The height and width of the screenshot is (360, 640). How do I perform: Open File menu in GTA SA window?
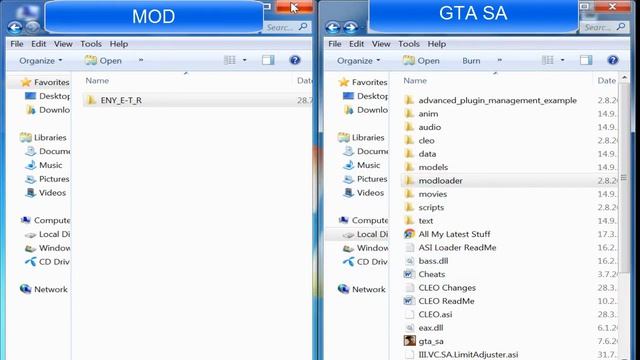click(x=335, y=44)
